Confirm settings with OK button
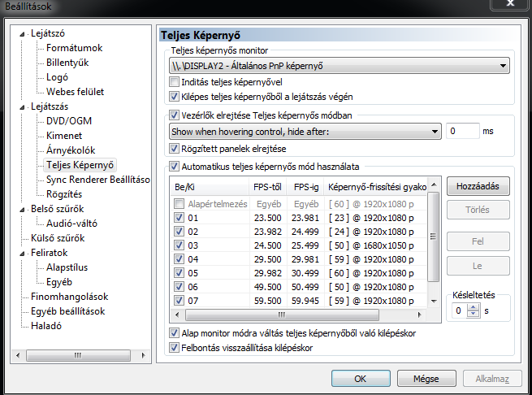Viewport: 532px width, 395px height. click(361, 379)
